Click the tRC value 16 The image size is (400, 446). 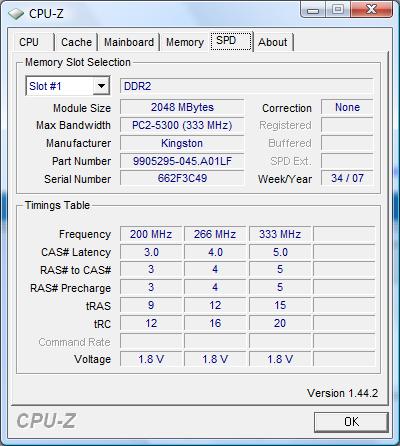click(x=215, y=323)
